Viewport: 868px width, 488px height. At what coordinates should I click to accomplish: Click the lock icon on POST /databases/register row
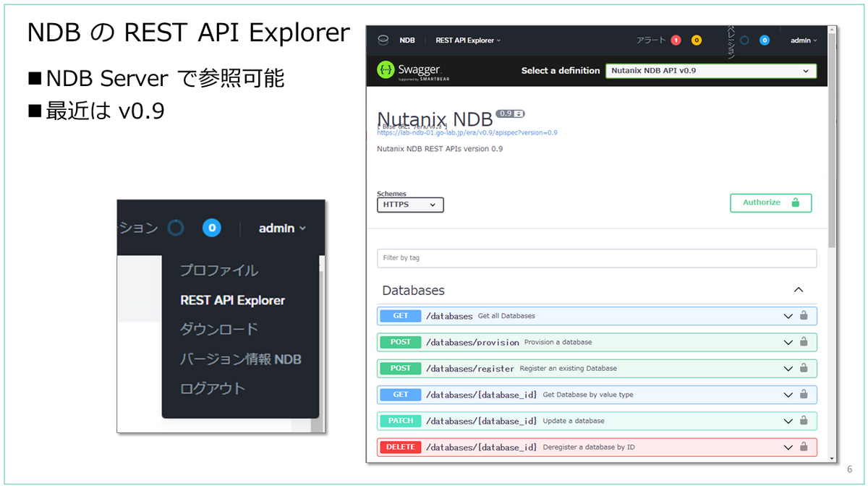804,368
